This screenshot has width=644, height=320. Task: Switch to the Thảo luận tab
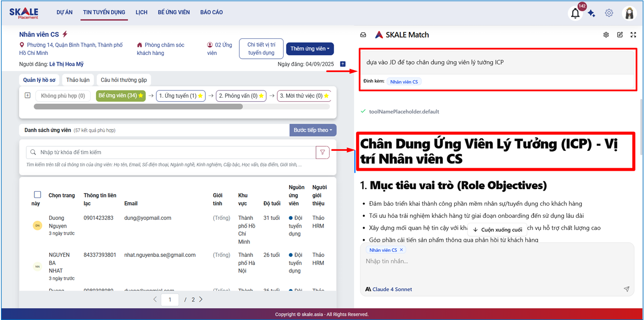pos(78,80)
